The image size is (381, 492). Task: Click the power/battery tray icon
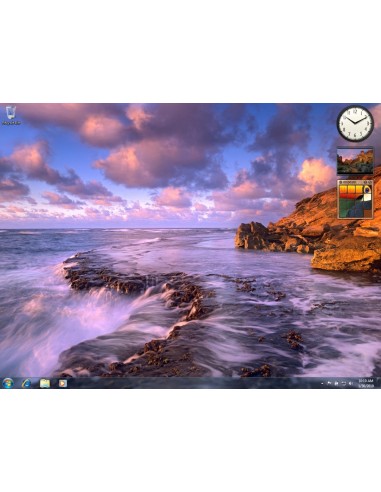coord(336,384)
